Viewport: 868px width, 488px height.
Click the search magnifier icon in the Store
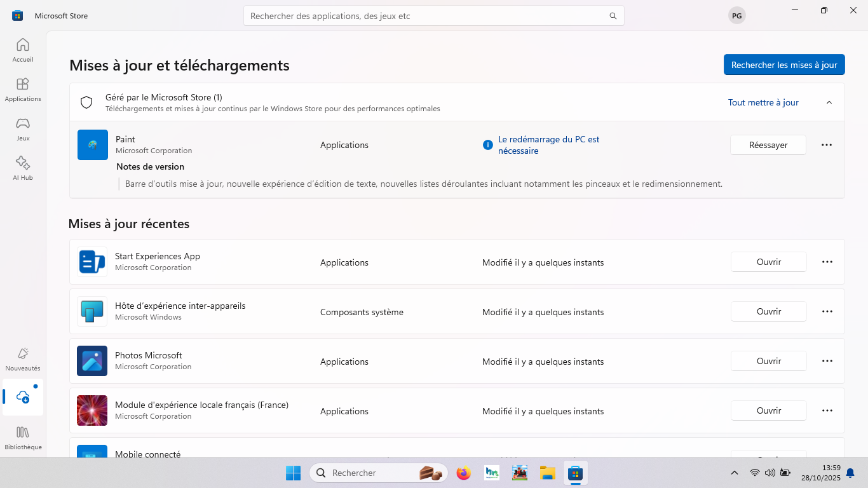(613, 16)
